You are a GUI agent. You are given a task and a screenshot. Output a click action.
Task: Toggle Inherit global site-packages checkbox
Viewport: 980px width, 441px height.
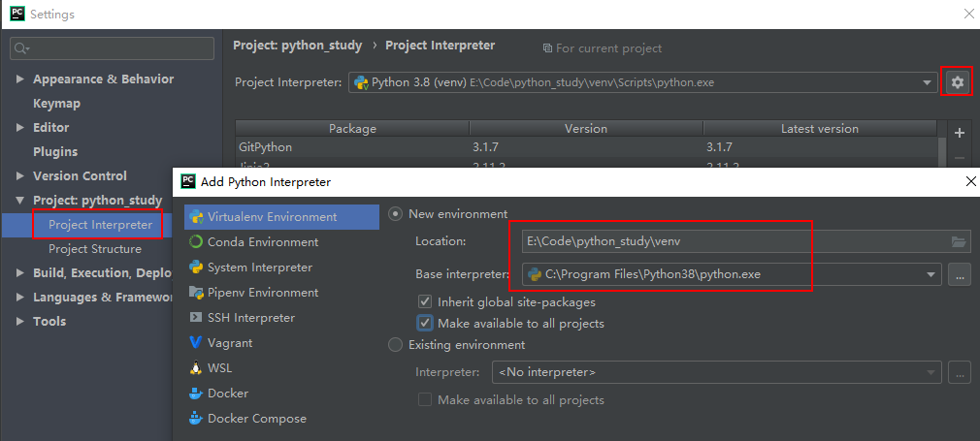pyautogui.click(x=425, y=301)
